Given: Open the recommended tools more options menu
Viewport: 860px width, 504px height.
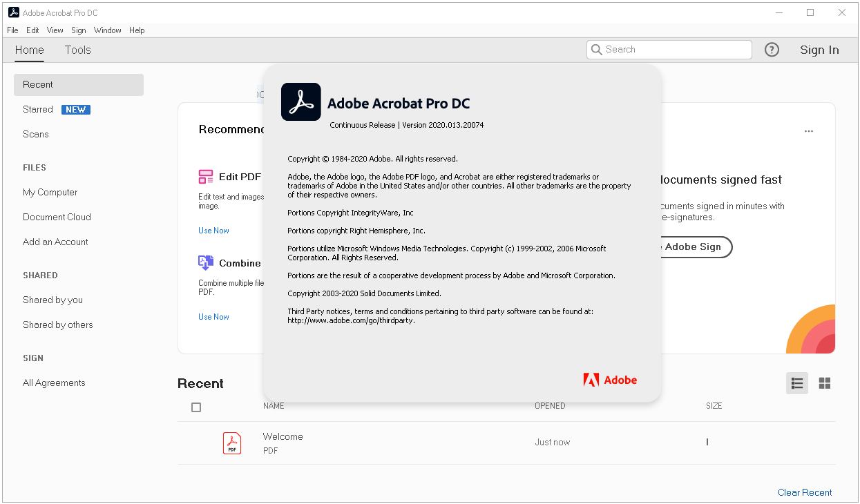Looking at the screenshot, I should (809, 131).
